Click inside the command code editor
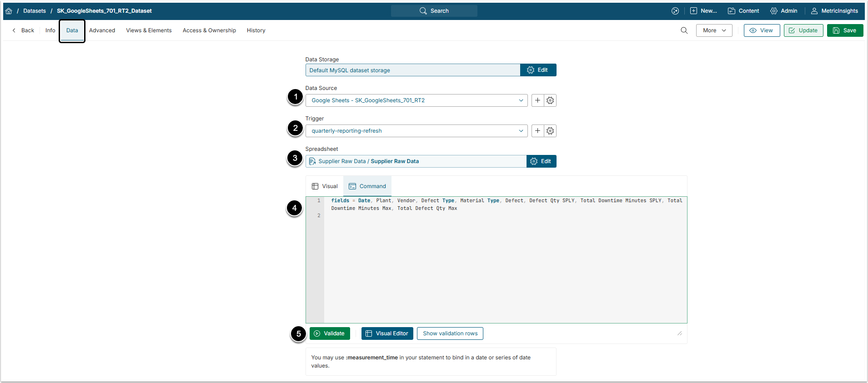Screen dimensions: 868x383 pyautogui.click(x=505, y=260)
